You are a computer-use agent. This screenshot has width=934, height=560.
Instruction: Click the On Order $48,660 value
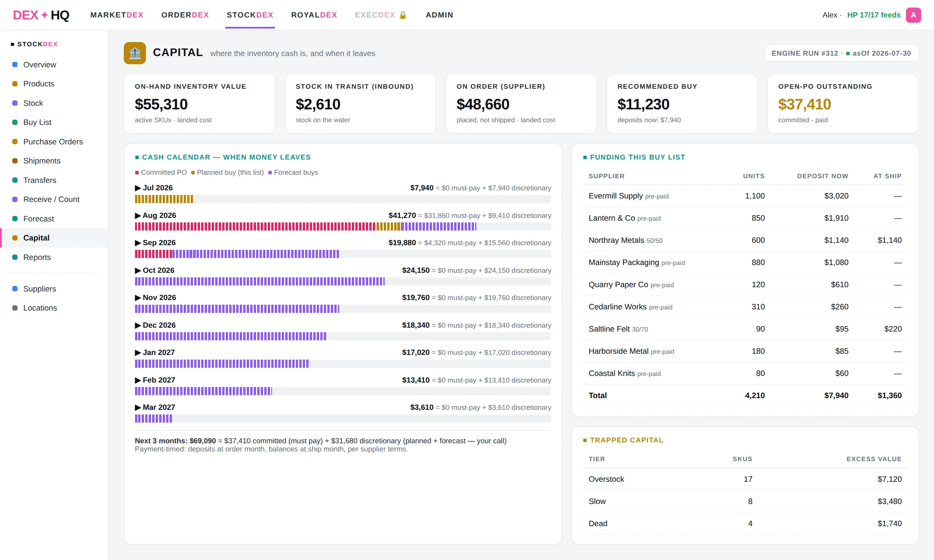[x=483, y=104]
